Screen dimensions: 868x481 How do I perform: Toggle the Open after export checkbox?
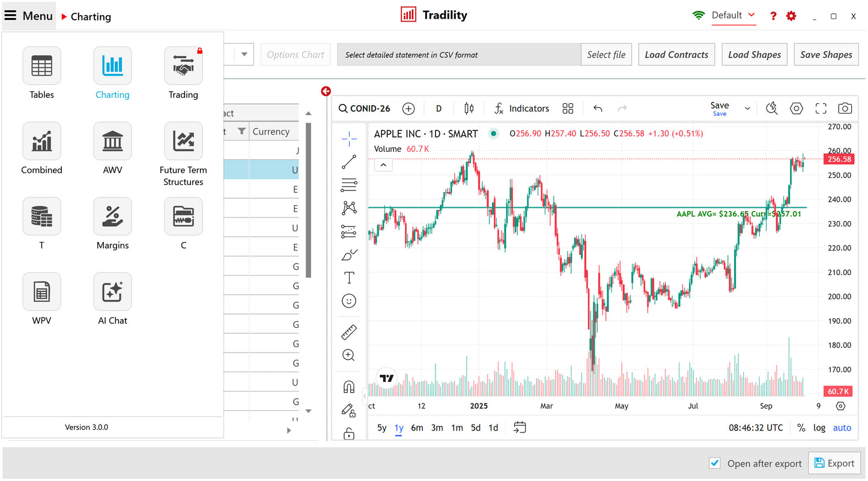pyautogui.click(x=715, y=463)
